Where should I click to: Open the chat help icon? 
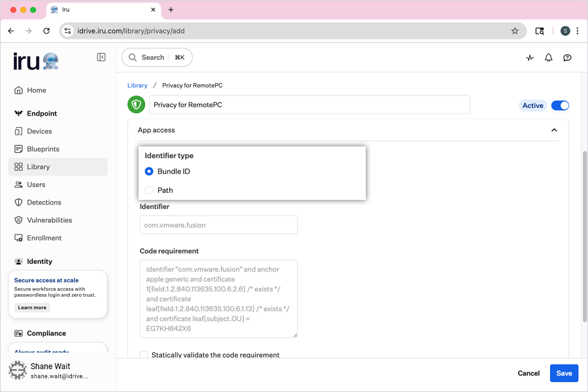tap(568, 57)
